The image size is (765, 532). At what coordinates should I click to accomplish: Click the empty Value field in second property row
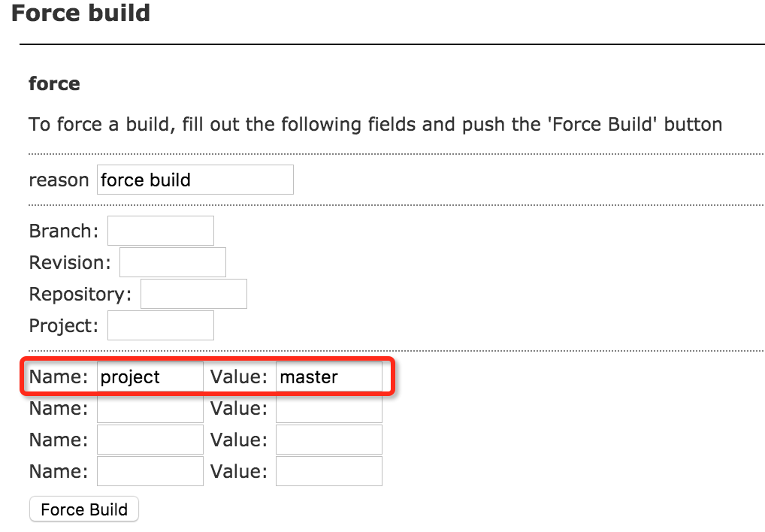point(328,409)
